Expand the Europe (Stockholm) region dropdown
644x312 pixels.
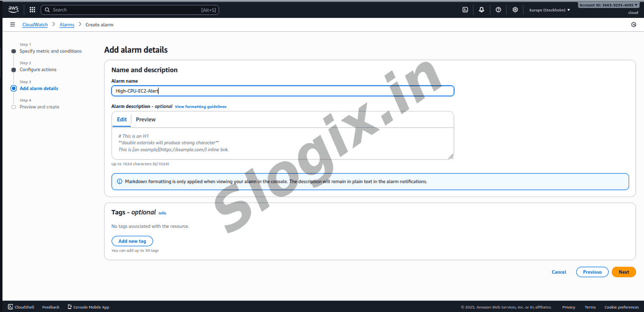pyautogui.click(x=549, y=10)
